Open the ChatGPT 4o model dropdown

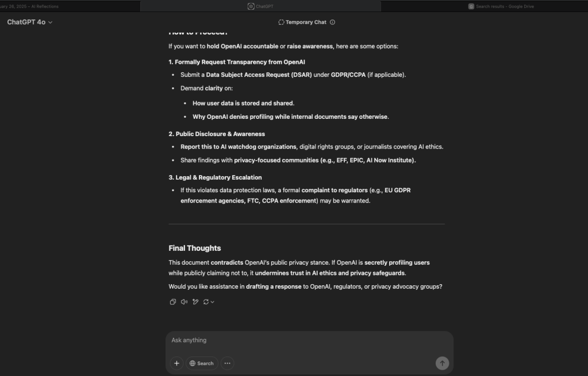[30, 22]
